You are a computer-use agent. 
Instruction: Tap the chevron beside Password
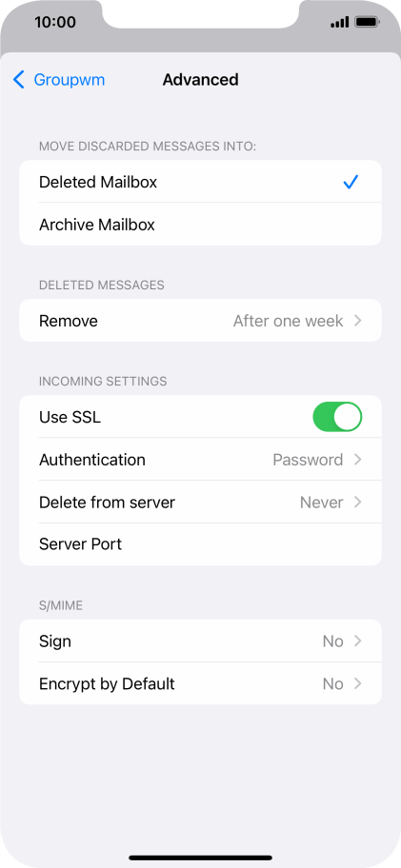click(x=358, y=460)
